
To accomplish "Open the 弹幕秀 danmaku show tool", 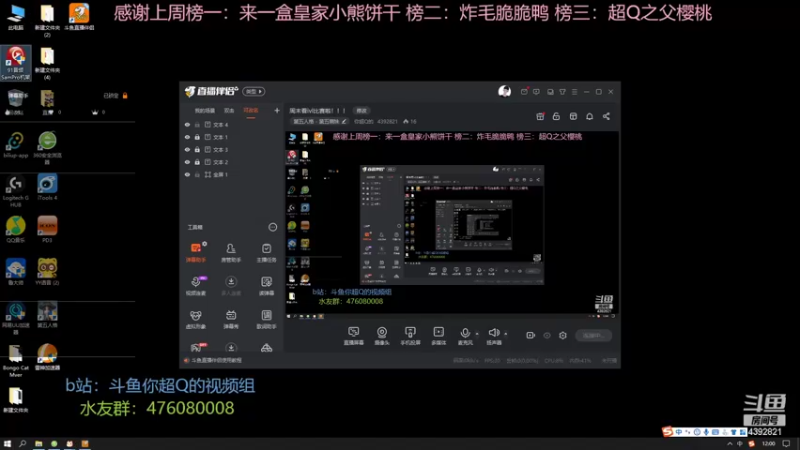I will click(x=231, y=319).
